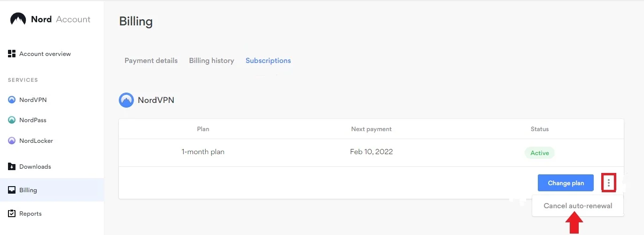Viewport: 644px width, 235px height.
Task: Click the Downloads folder icon
Action: click(x=12, y=166)
